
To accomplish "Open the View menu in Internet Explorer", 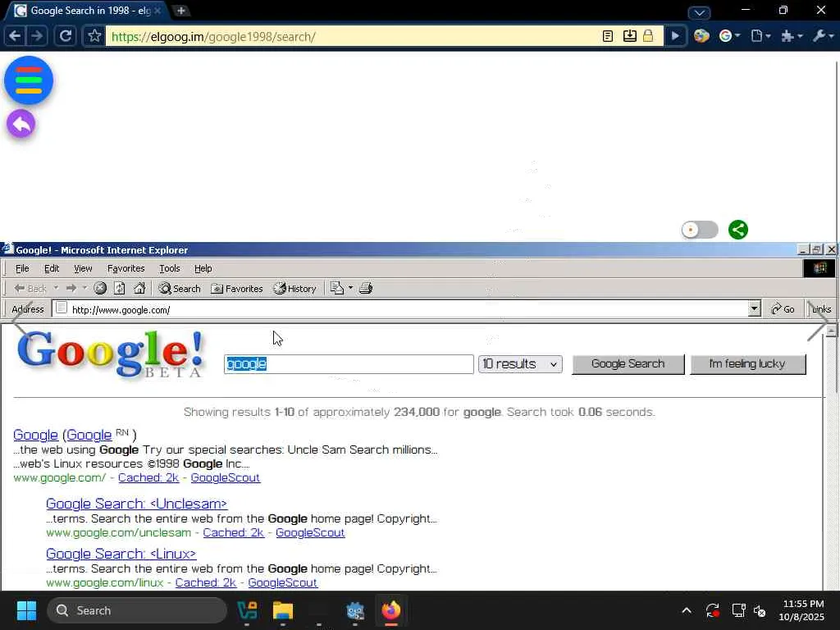I will point(83,268).
